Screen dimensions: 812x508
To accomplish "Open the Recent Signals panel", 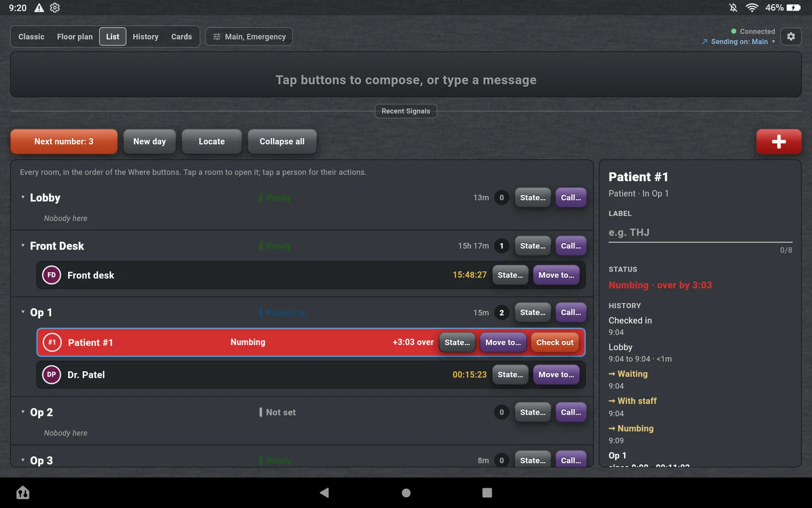I will [406, 111].
